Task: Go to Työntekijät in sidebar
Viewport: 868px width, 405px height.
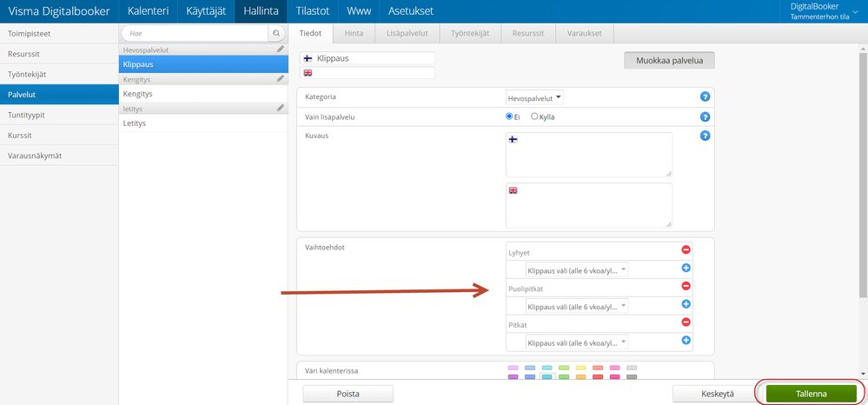Action: 59,74
